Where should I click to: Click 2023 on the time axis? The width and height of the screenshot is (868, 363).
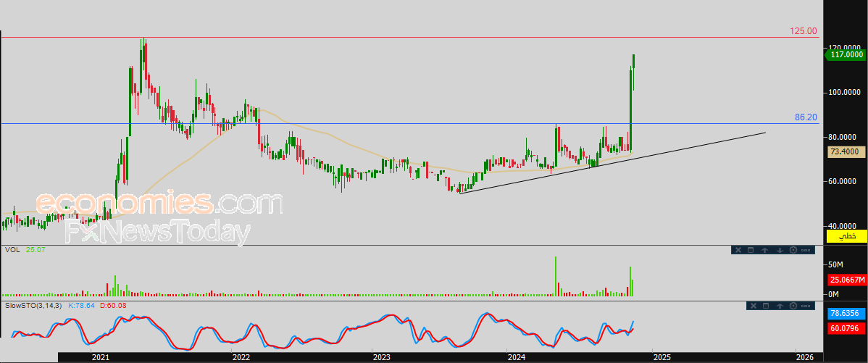point(382,357)
